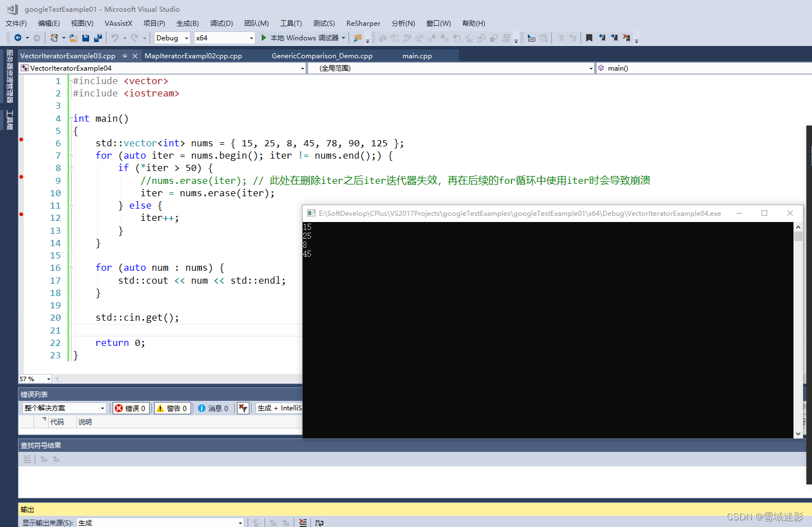Click the 说明 column header
Image resolution: width=812 pixels, height=527 pixels.
pos(85,422)
